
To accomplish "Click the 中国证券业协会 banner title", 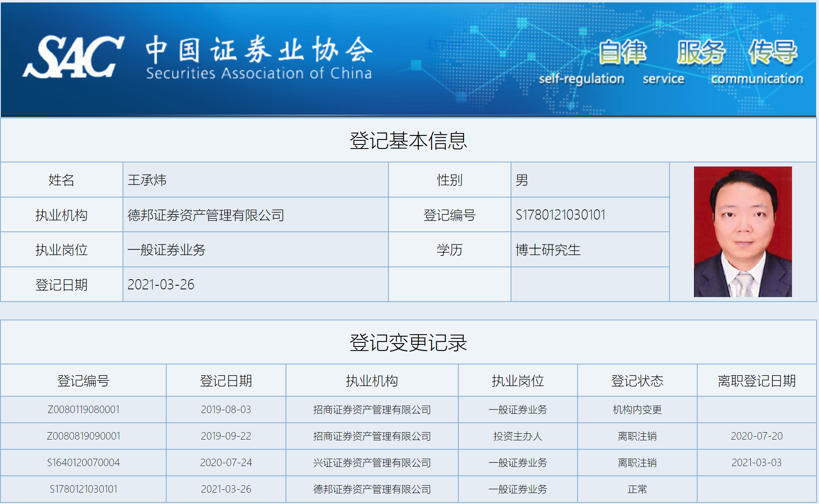I will (259, 50).
